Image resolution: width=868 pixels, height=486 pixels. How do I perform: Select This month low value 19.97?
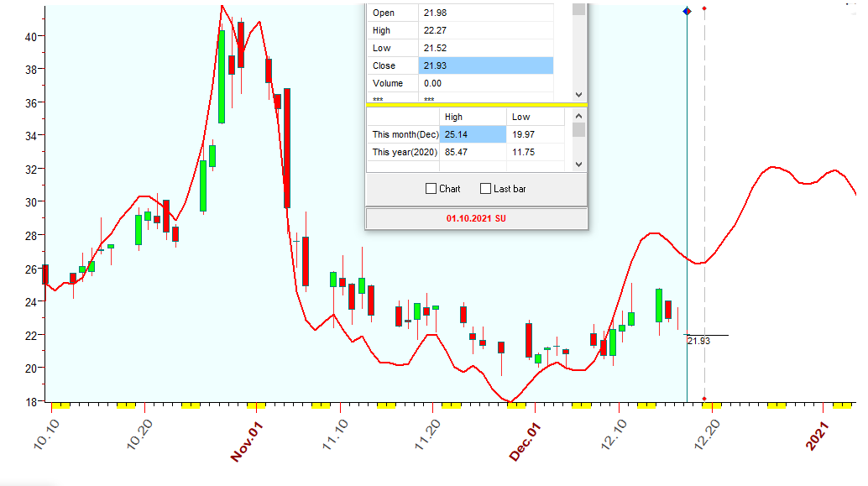pos(536,134)
